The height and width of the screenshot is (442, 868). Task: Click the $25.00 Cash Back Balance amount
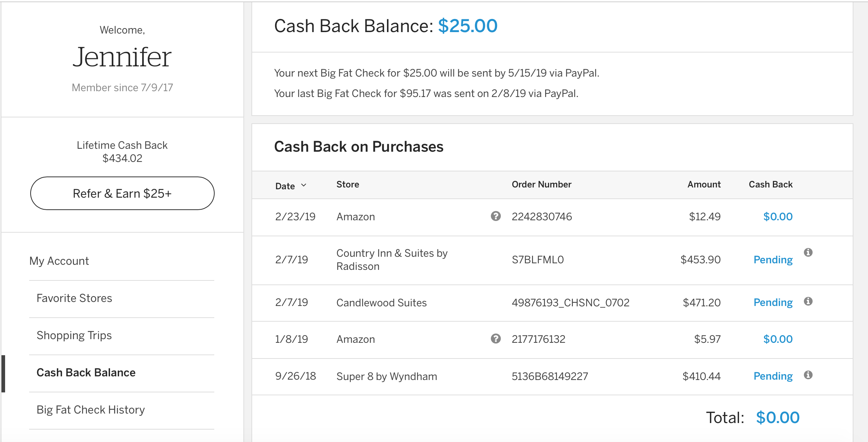pos(468,26)
